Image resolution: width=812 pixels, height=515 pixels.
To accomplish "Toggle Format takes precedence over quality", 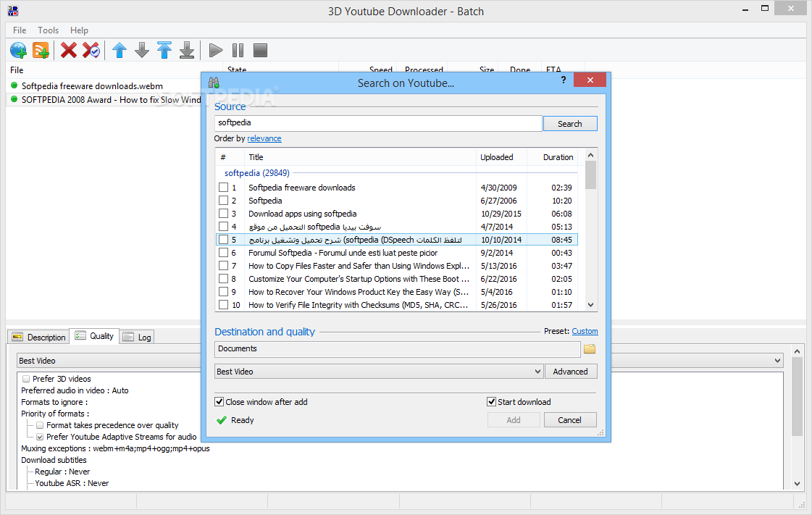I will (x=40, y=425).
